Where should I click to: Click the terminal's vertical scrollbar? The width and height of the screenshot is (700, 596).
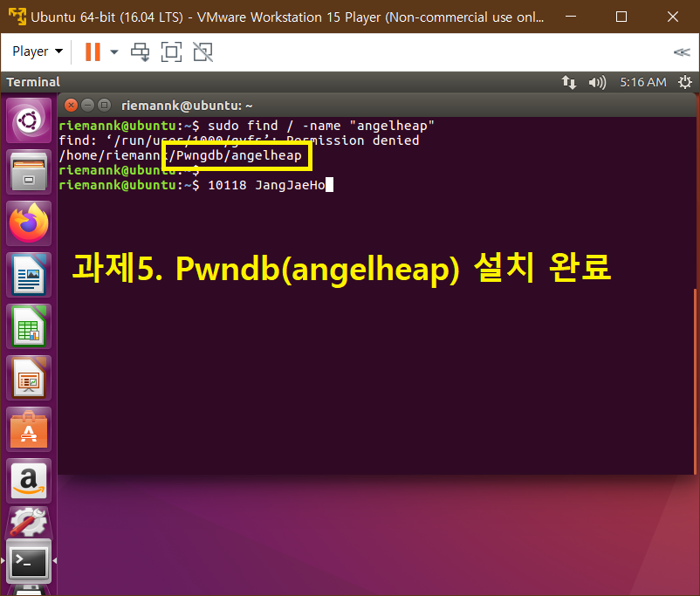(x=694, y=381)
